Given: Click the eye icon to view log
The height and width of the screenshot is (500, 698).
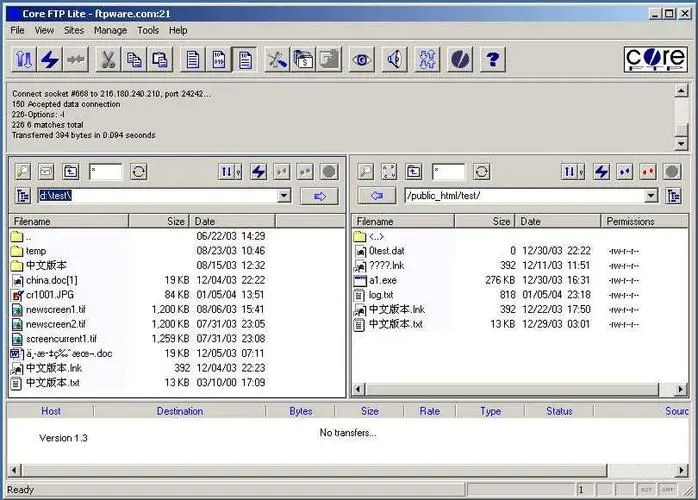Looking at the screenshot, I should 361,59.
